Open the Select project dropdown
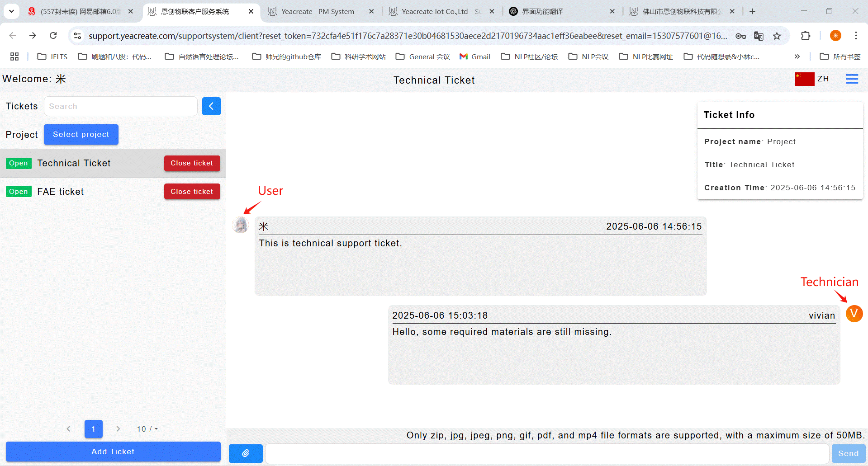The image size is (868, 466). coord(81,135)
